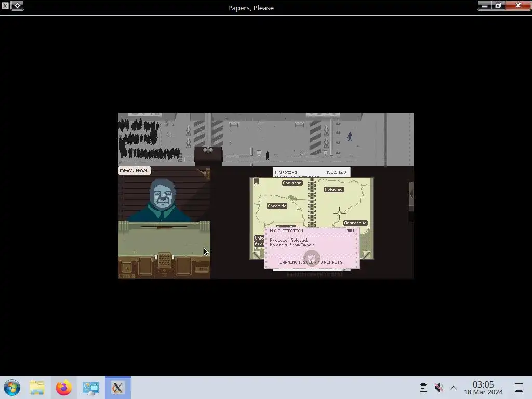Click the show desktop button
Viewport: 532px width, 399px height.
point(519,388)
